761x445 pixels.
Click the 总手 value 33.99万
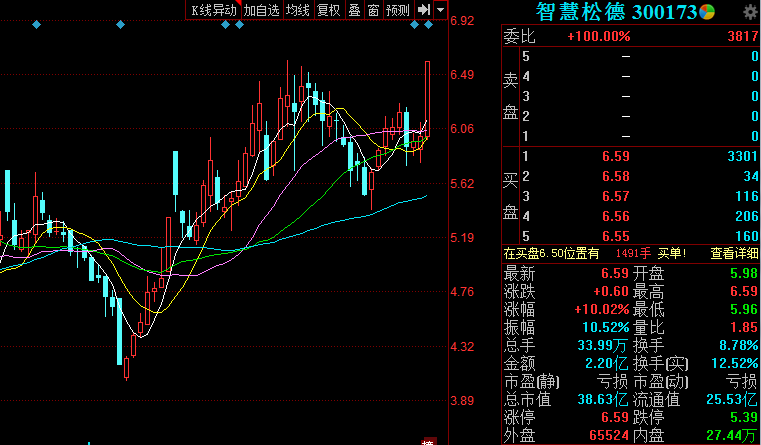pyautogui.click(x=602, y=346)
